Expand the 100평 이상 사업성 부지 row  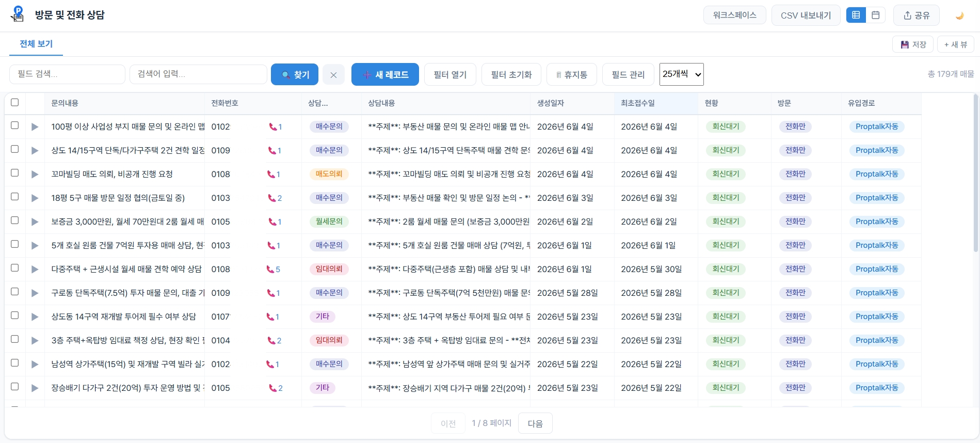point(35,127)
